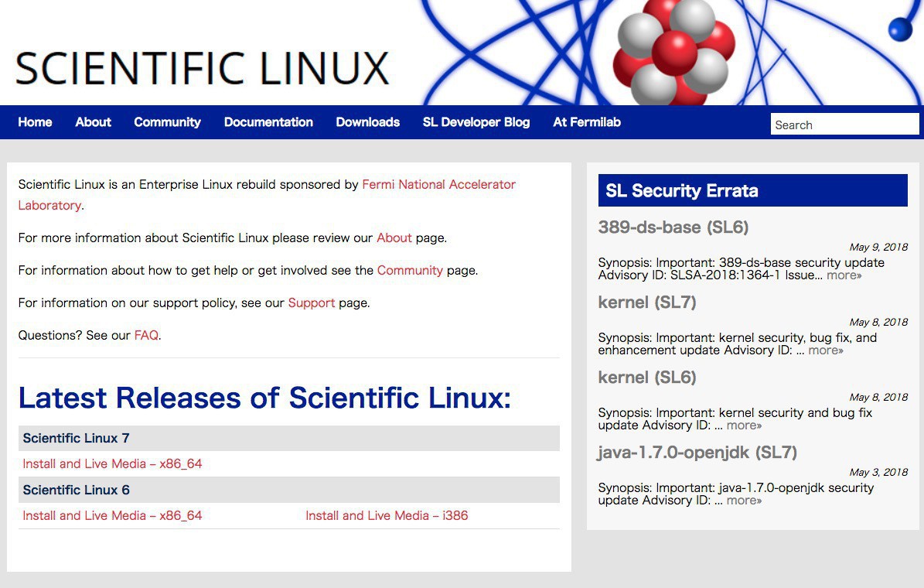This screenshot has width=924, height=588.
Task: Follow the Fermi National Accelerator Laboratory link
Action: (267, 195)
